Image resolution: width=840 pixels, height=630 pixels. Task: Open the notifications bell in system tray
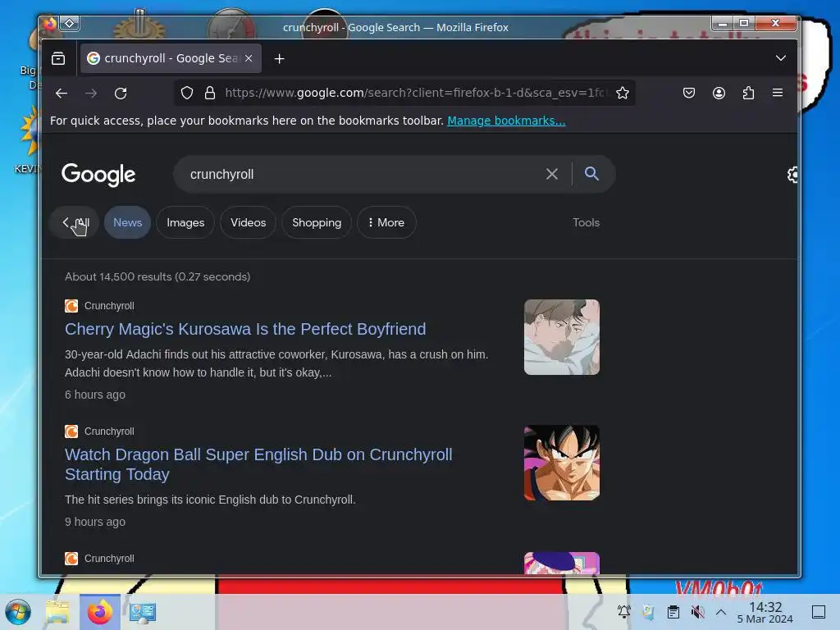(x=623, y=612)
